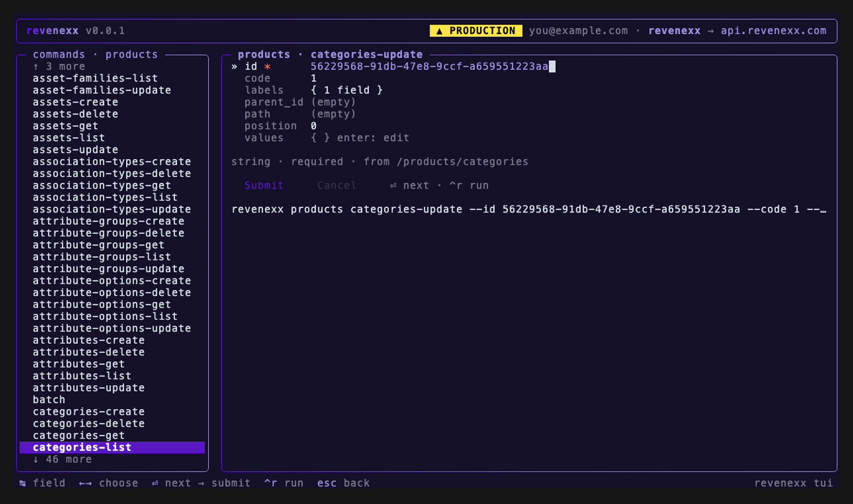Click the field description hint line

(x=380, y=162)
